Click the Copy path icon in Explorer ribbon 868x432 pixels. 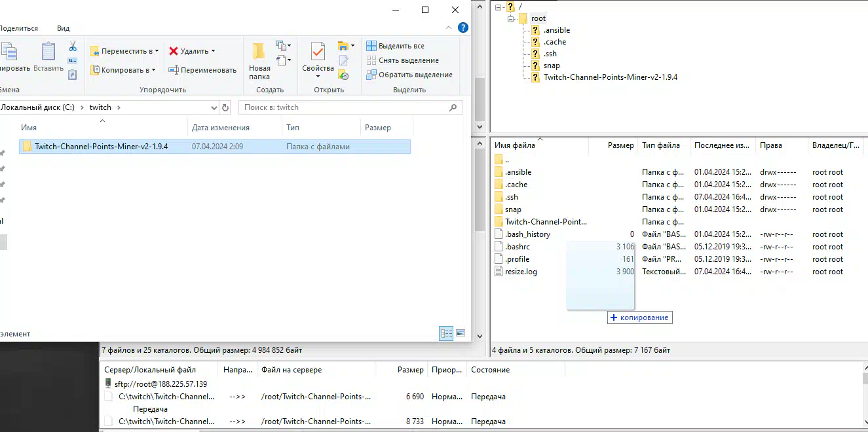(x=73, y=61)
